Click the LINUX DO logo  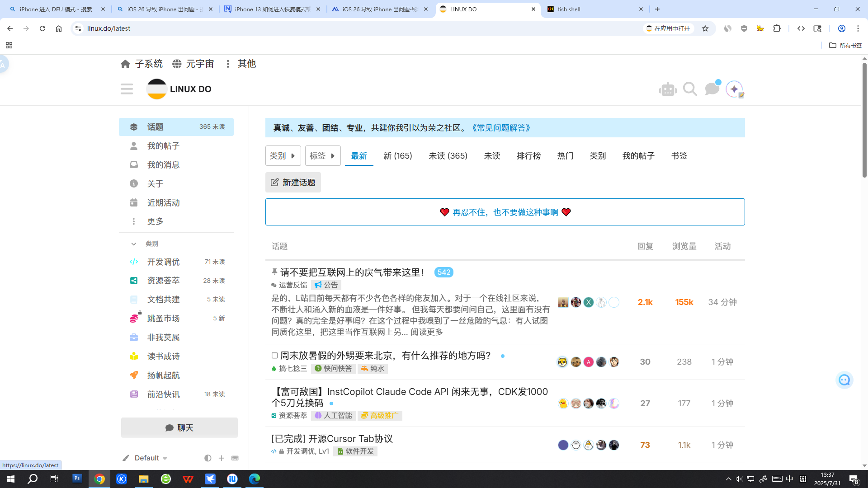[x=179, y=89]
